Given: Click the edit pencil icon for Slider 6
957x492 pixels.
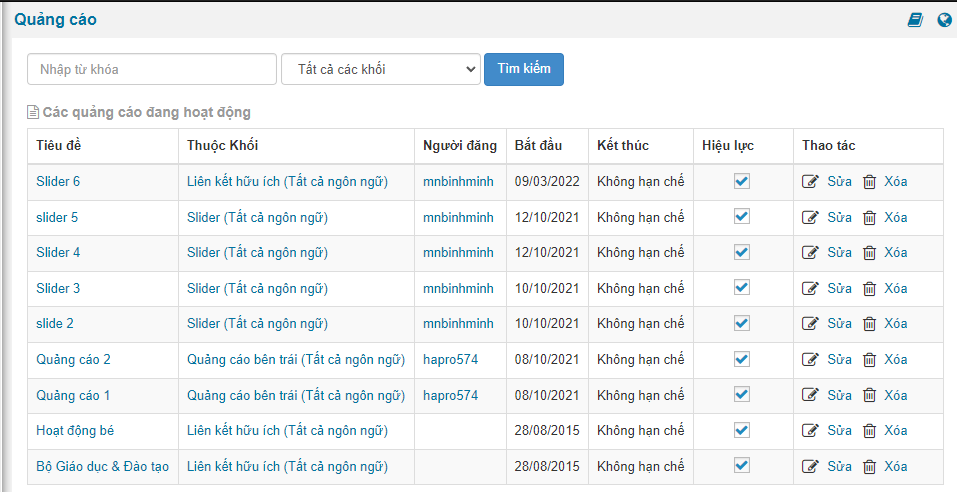Looking at the screenshot, I should (x=810, y=182).
